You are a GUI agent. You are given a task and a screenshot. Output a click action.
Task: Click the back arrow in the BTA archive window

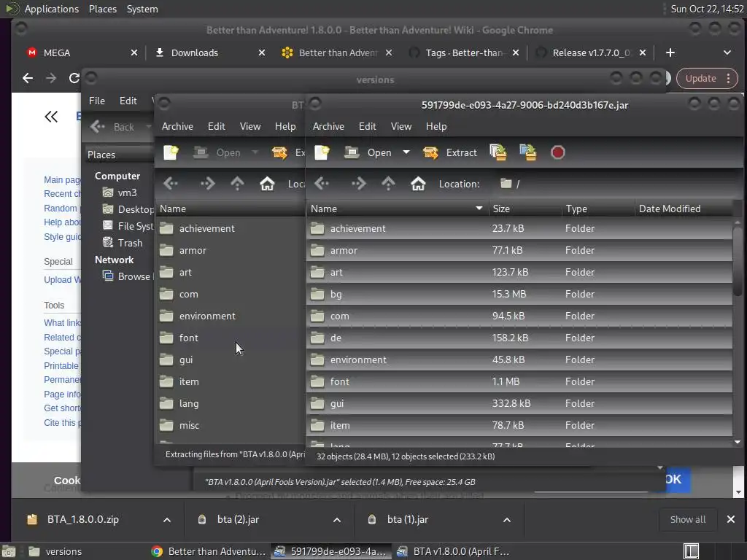(171, 183)
